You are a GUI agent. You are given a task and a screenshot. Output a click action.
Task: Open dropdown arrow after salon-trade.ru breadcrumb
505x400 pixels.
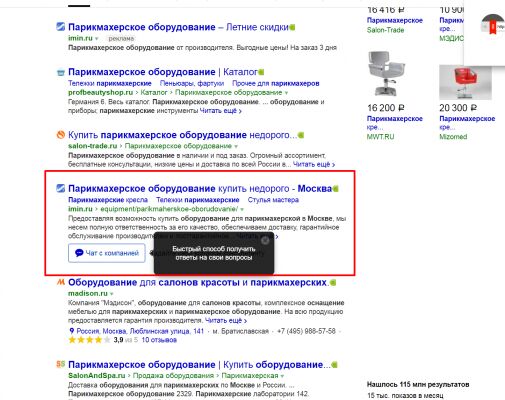pyautogui.click(x=236, y=146)
